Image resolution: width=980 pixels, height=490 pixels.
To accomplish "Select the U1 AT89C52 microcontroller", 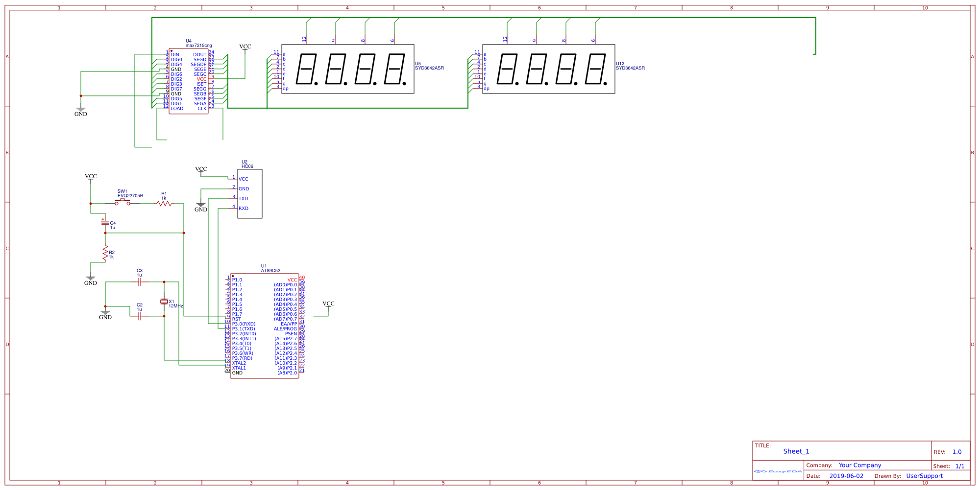I will [265, 326].
